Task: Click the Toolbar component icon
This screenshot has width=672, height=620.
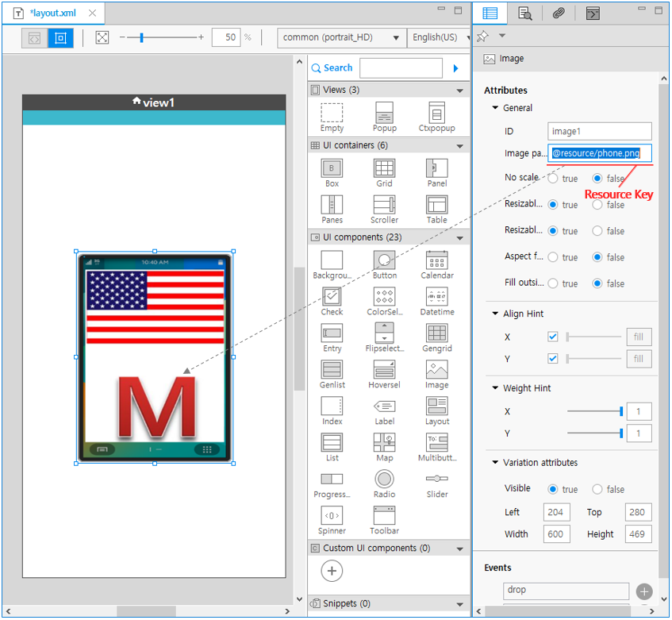Action: [x=384, y=516]
